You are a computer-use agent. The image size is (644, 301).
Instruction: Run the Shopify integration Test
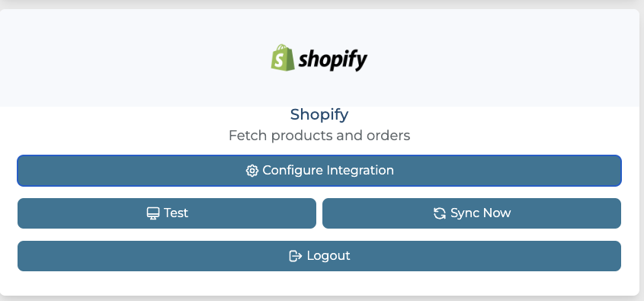(167, 213)
